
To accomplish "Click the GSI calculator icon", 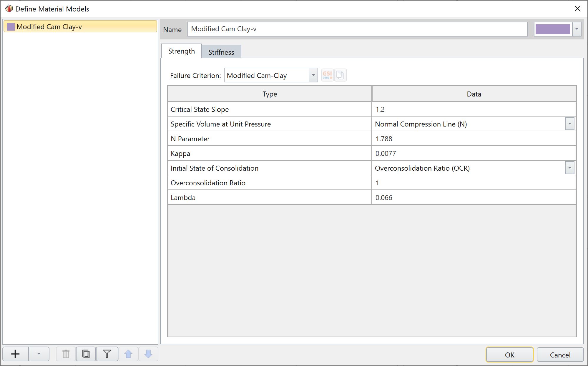I will click(327, 75).
